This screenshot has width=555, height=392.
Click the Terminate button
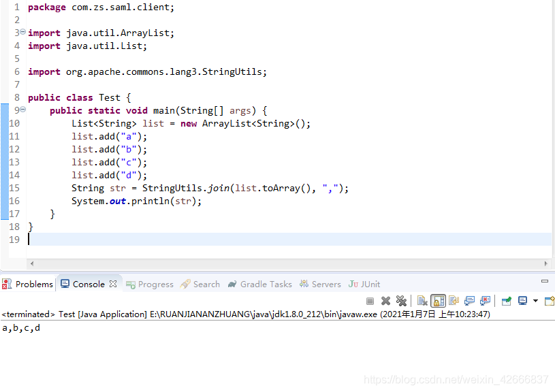click(x=370, y=301)
